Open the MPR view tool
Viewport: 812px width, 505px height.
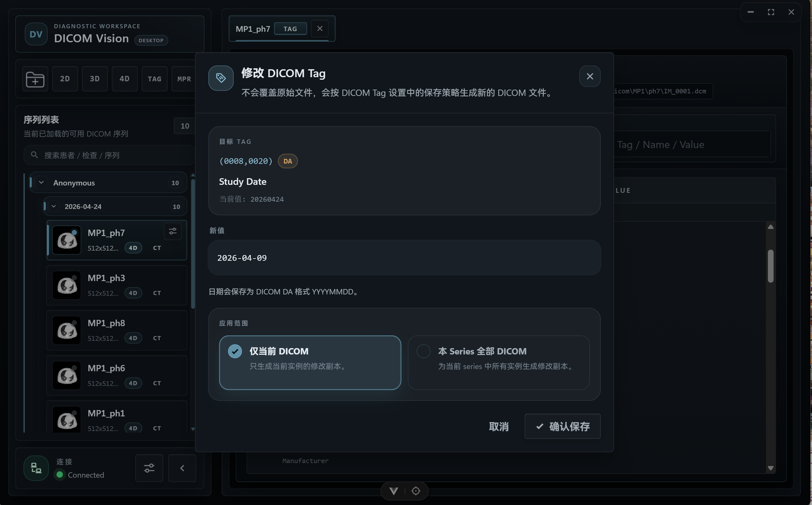pyautogui.click(x=184, y=79)
